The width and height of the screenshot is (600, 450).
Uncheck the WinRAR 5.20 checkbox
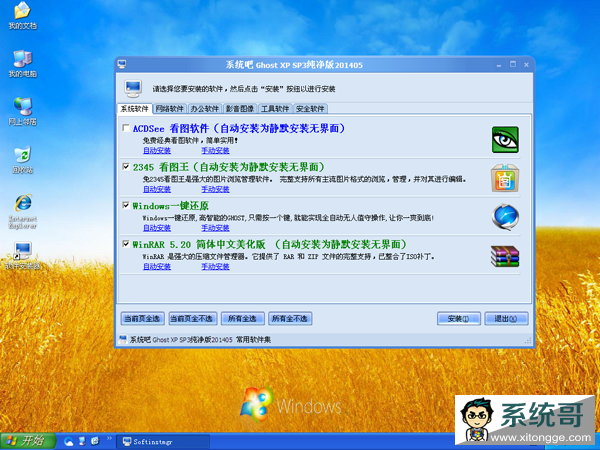point(126,244)
